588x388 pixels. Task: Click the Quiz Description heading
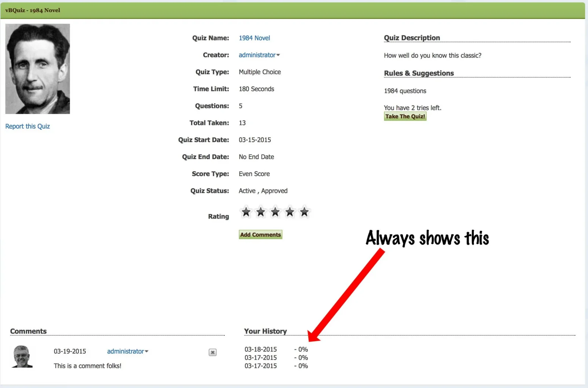(412, 38)
